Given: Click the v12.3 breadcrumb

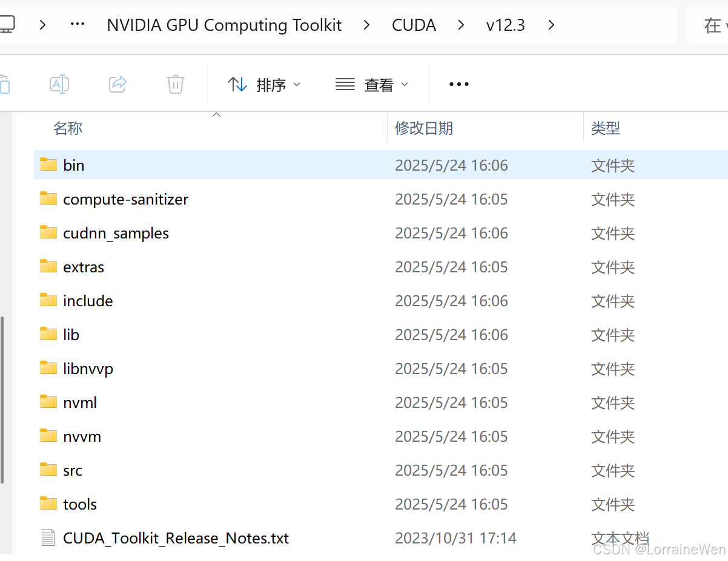Looking at the screenshot, I should [506, 25].
